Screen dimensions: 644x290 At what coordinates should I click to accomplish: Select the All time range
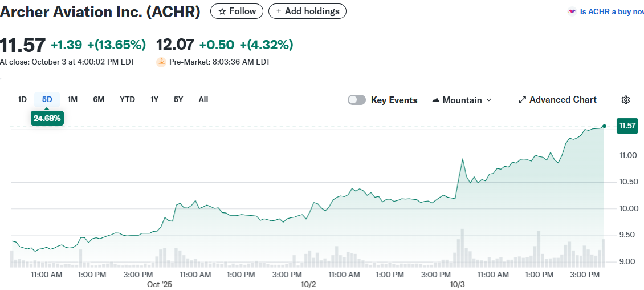coord(203,99)
